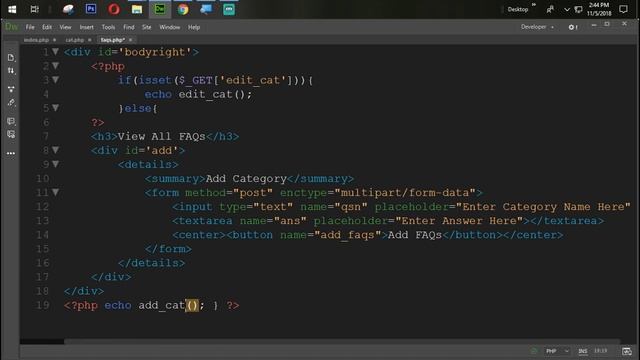Viewport: 640px width, 360px height.
Task: Click the Apply Comment sidebar icon
Action: pos(11,121)
